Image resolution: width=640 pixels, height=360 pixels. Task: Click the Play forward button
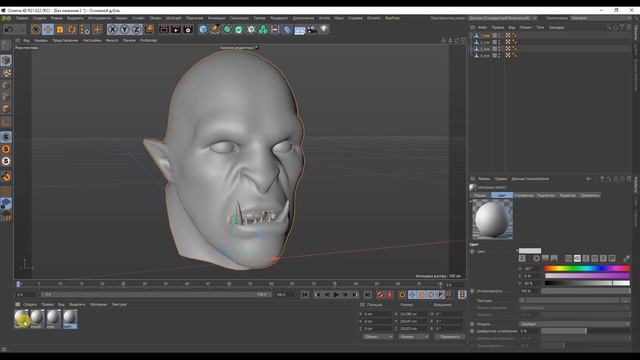pyautogui.click(x=336, y=294)
